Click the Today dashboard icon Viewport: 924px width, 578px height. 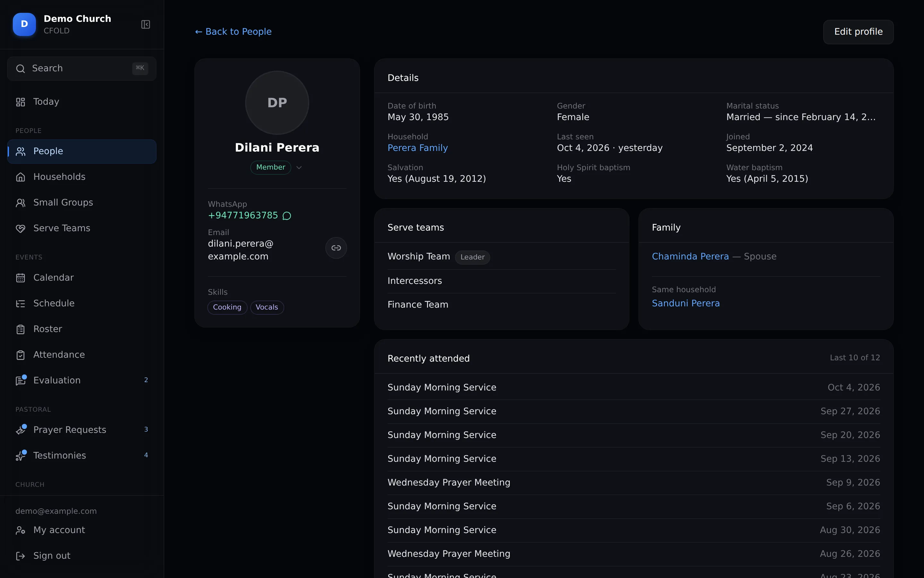[x=21, y=102]
